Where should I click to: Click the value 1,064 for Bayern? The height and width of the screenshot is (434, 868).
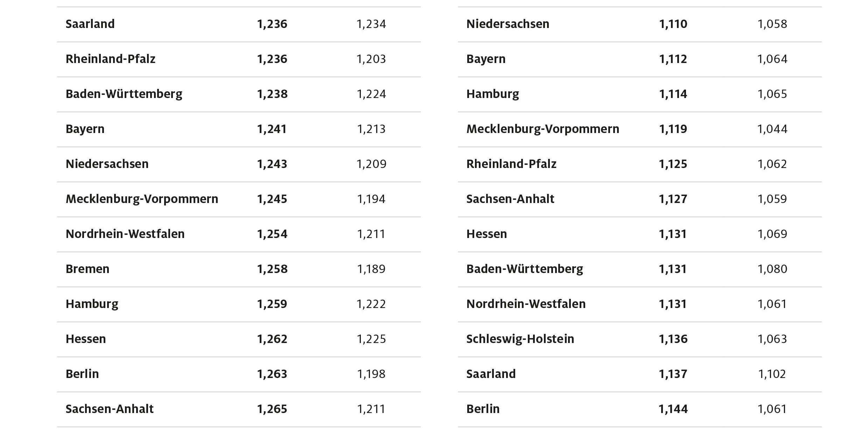(772, 59)
